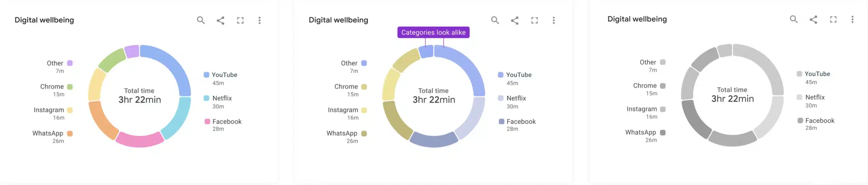Click share icon in grayscale card
Viewport: 868px width, 185px height.
[813, 19]
